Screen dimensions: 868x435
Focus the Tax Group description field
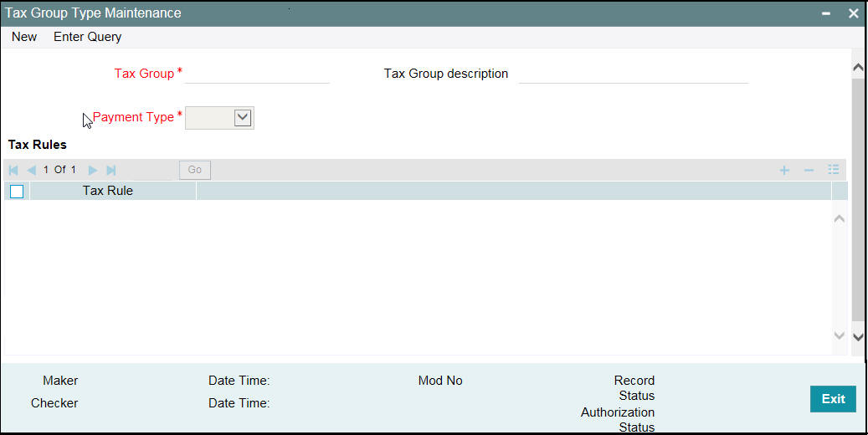(634, 74)
